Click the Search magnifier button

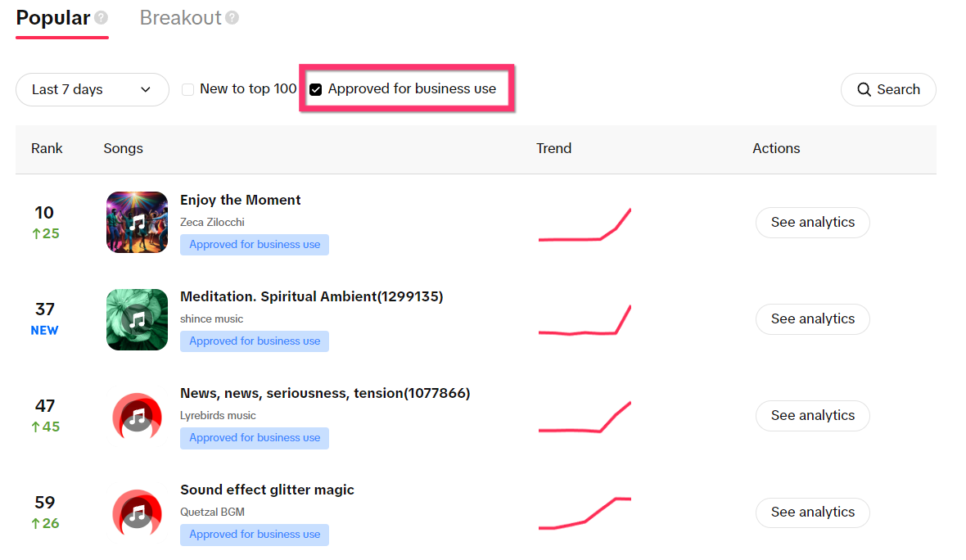coord(888,90)
